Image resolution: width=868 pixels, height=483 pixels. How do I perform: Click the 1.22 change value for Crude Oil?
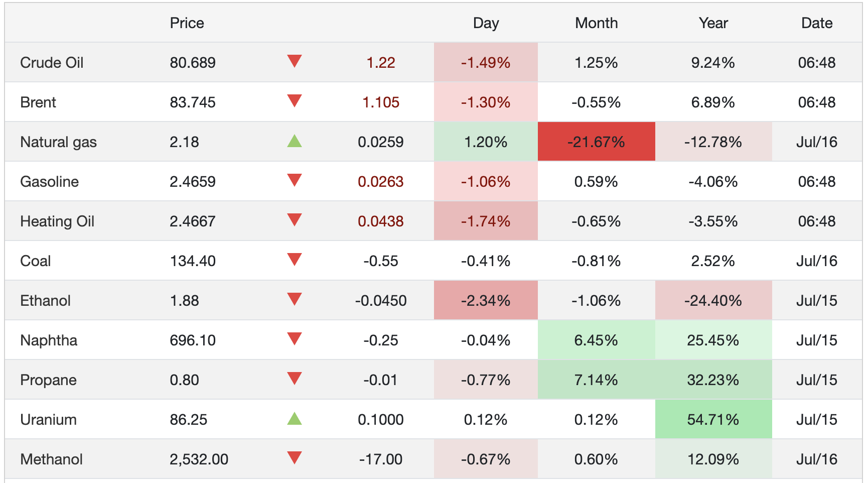pyautogui.click(x=381, y=63)
